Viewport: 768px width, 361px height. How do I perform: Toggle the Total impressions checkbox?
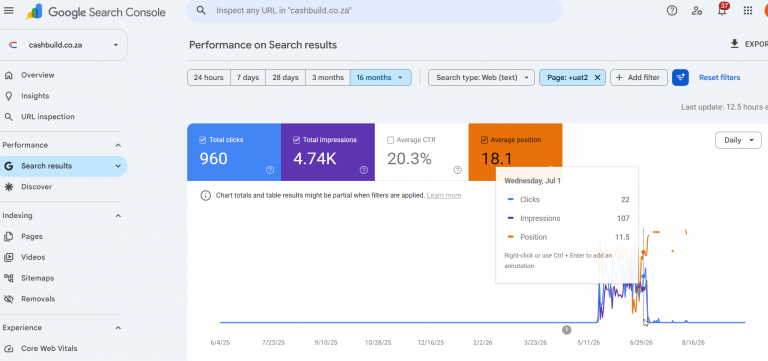[x=296, y=140]
